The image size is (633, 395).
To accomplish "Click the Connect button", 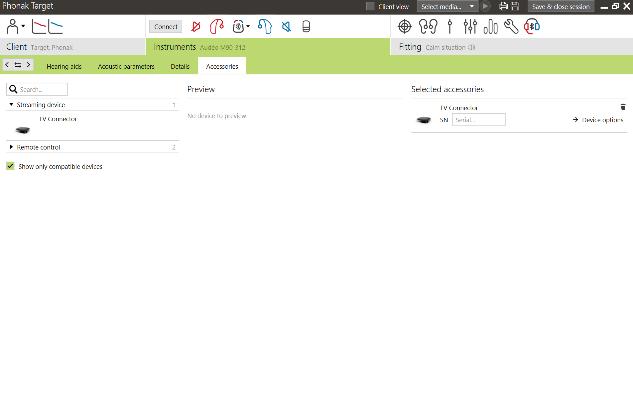I will [x=166, y=27].
